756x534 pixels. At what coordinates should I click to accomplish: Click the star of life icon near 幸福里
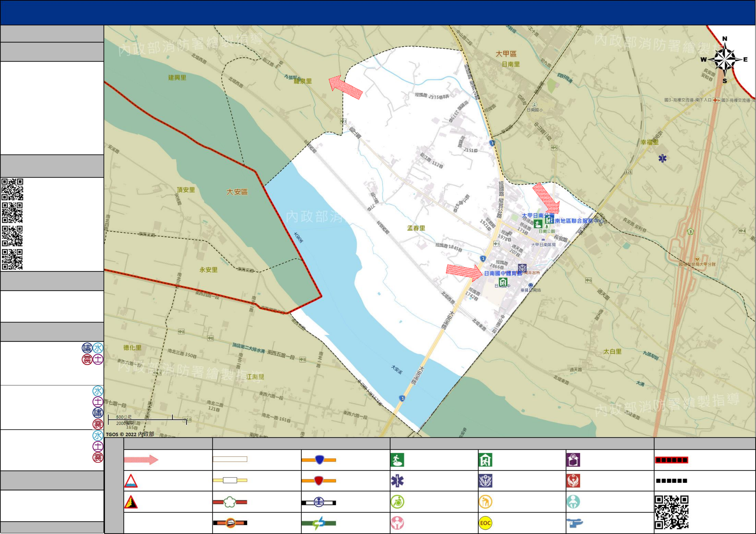(662, 158)
